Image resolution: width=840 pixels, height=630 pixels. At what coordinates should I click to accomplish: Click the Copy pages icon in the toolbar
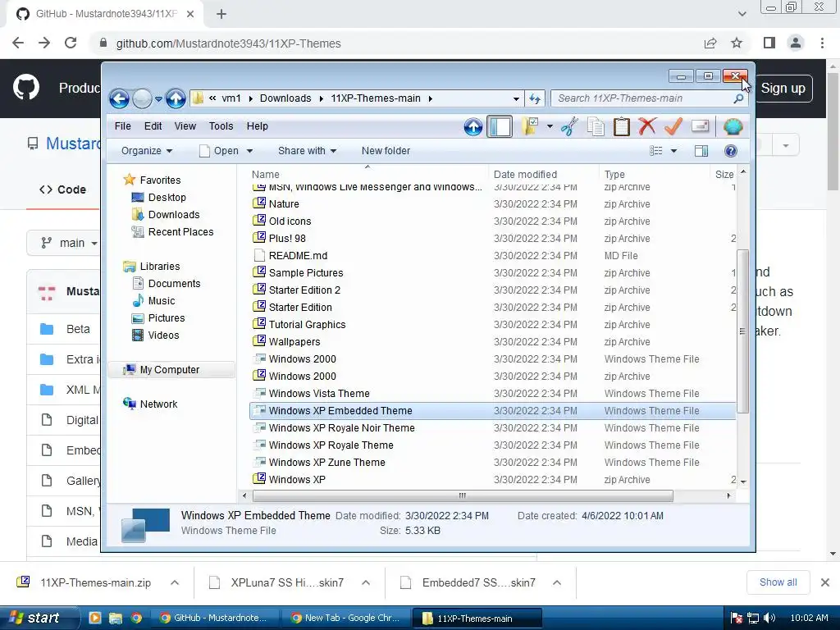coord(596,127)
